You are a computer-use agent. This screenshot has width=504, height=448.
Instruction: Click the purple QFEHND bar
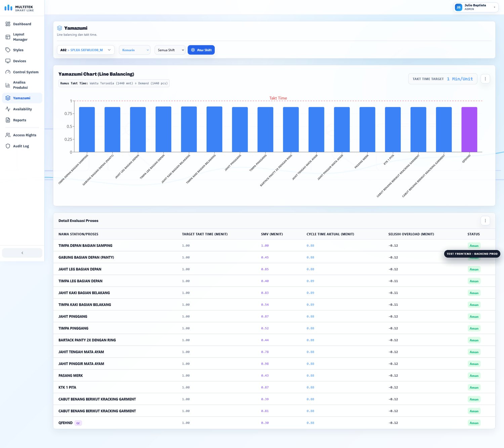[x=469, y=129]
